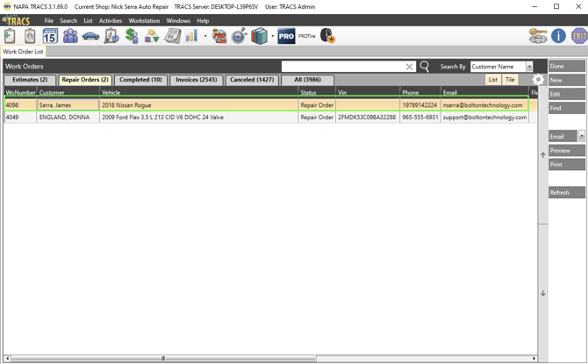Click the tire with orange plus icon
The width and height of the screenshot is (588, 364).
tap(327, 36)
